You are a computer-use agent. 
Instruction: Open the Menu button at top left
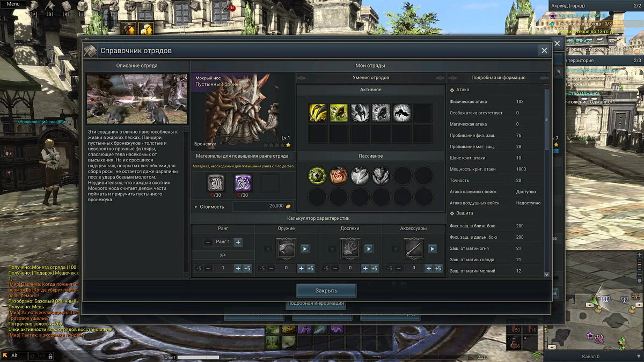point(13,4)
